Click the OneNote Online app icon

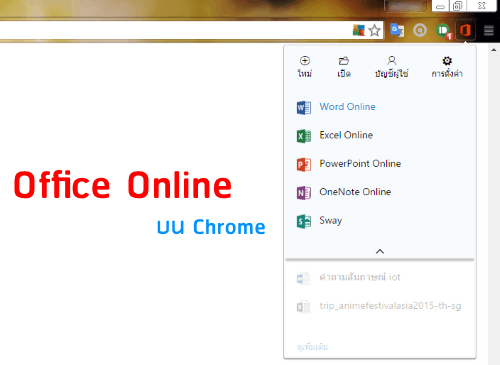pos(304,193)
